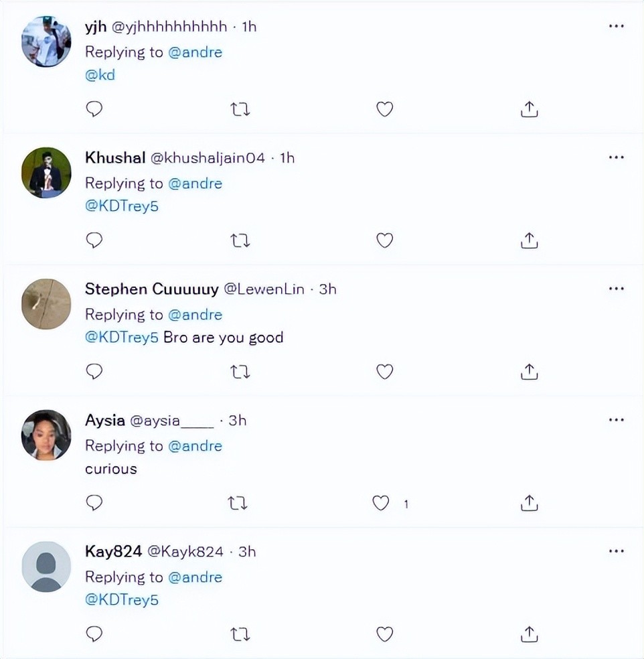Open @kd mention in yjh's tweet
Image resolution: width=644 pixels, height=659 pixels.
click(x=100, y=75)
